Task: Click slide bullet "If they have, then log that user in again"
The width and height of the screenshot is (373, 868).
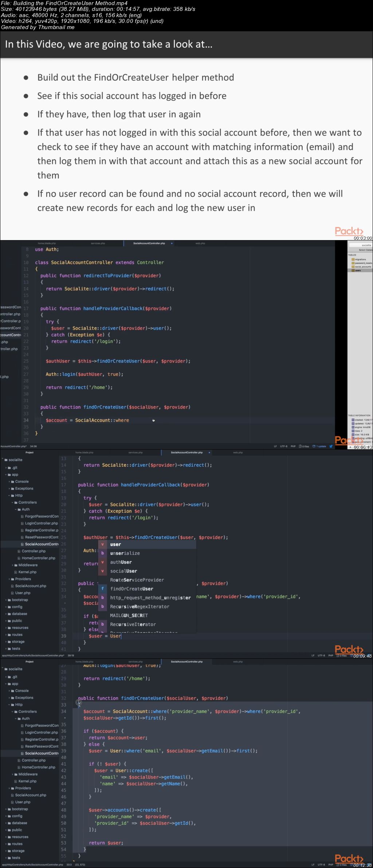Action: coord(119,114)
